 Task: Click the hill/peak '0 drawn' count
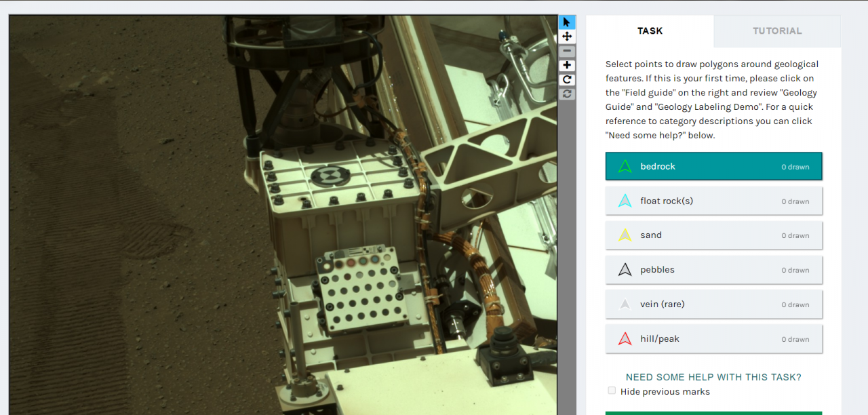pos(795,340)
